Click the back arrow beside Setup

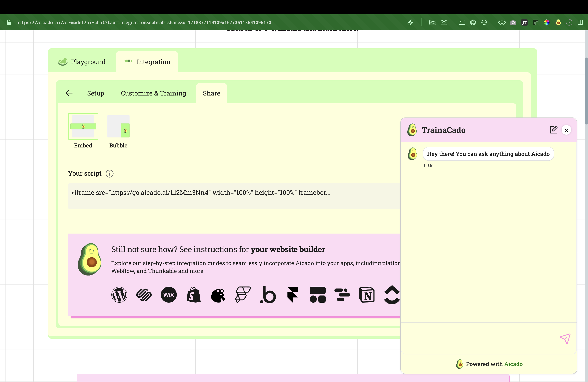69,93
